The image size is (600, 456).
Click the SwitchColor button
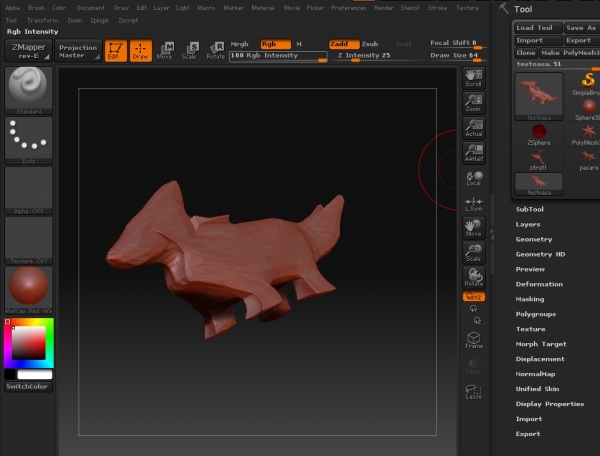pos(29,386)
